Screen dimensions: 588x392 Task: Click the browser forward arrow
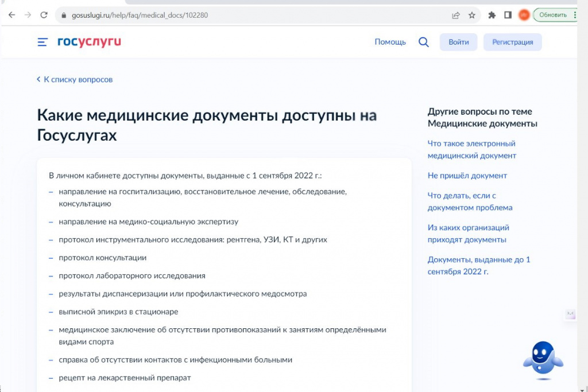pos(28,15)
